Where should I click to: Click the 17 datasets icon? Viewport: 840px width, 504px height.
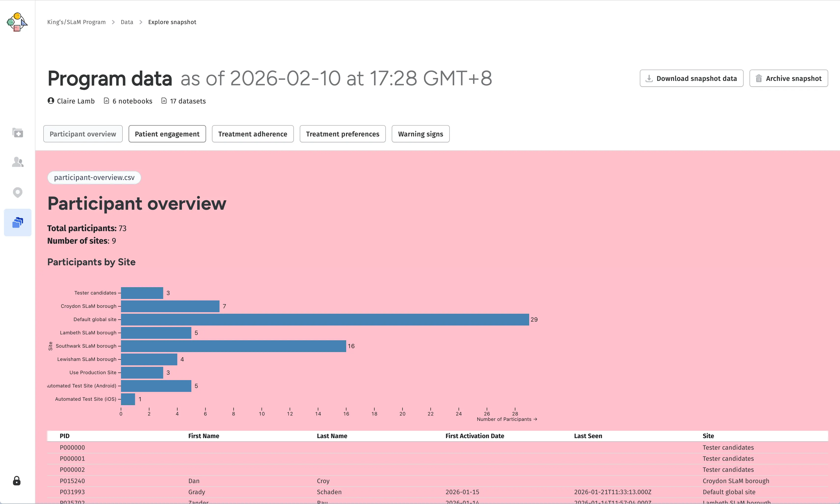(x=164, y=101)
